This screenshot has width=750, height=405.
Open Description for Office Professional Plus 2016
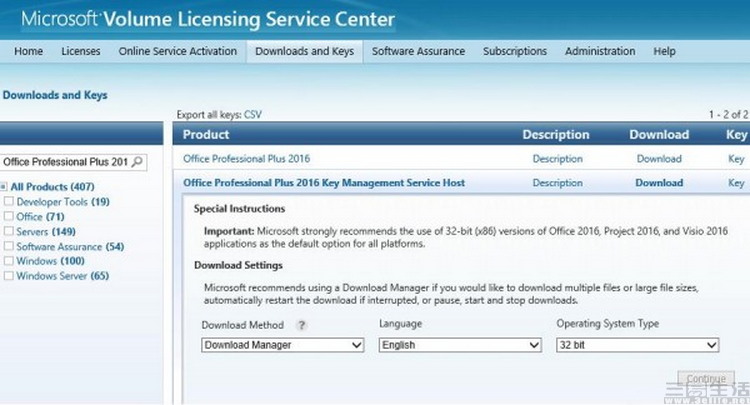(558, 159)
